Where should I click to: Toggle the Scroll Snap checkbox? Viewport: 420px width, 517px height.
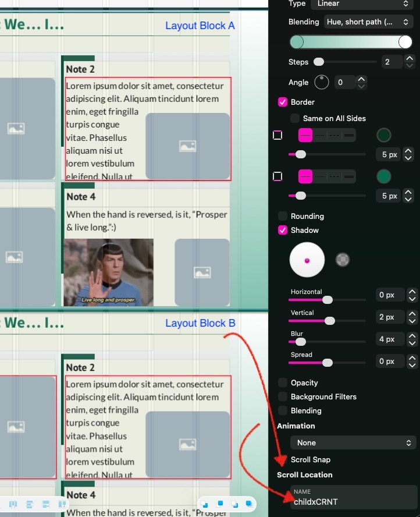tap(283, 459)
